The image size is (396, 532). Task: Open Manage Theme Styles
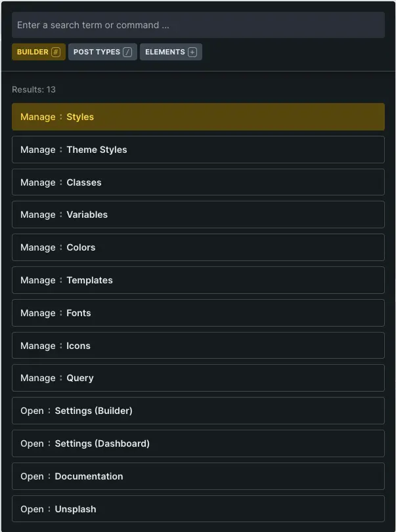198,150
